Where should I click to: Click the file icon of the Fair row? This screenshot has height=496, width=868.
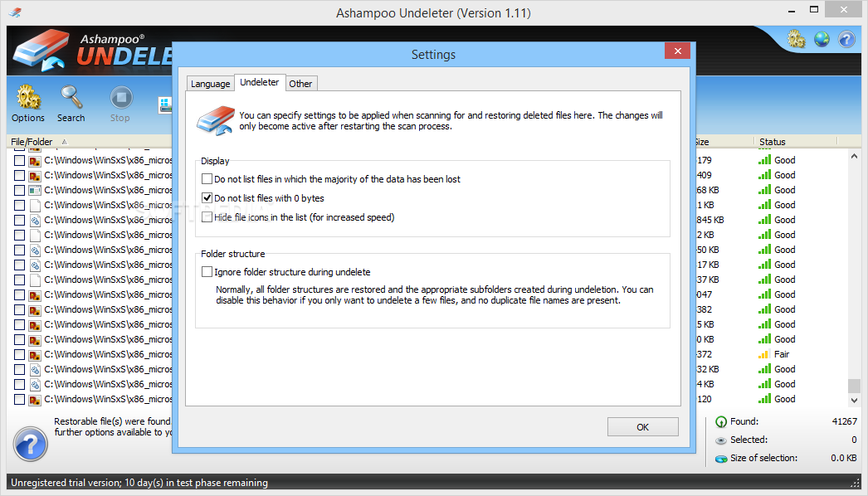[x=35, y=355]
